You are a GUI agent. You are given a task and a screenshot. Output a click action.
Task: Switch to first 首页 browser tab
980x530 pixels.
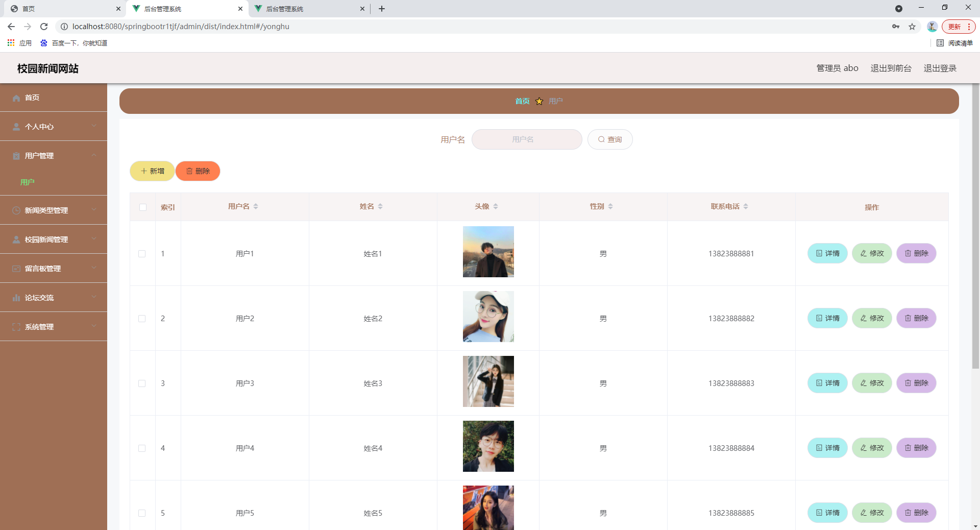64,9
